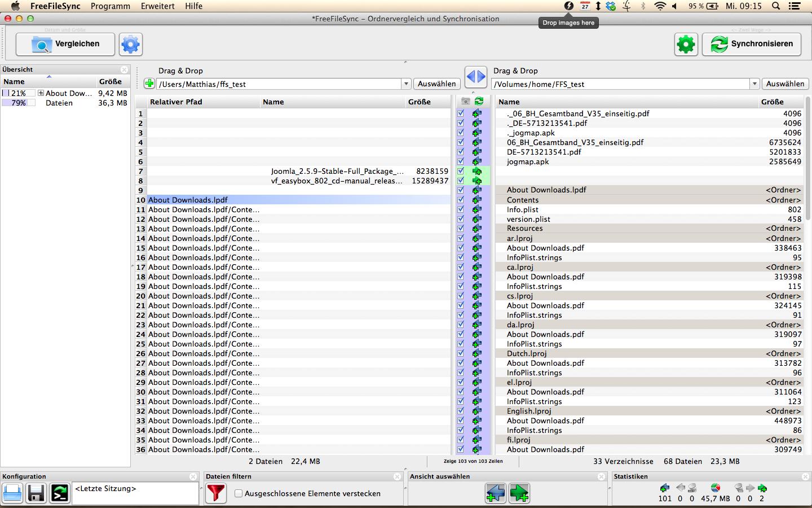The width and height of the screenshot is (812, 508).
Task: Sort left grid by Name column
Action: (333, 102)
